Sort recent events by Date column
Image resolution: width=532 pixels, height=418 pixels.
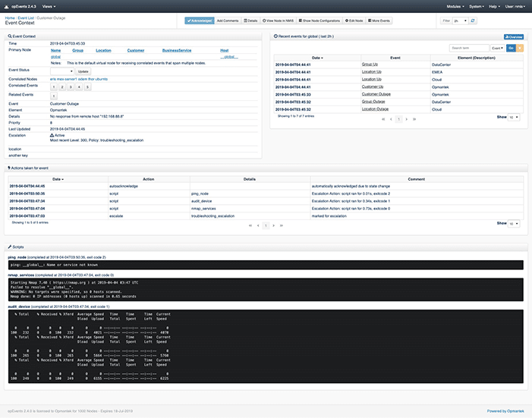point(317,58)
